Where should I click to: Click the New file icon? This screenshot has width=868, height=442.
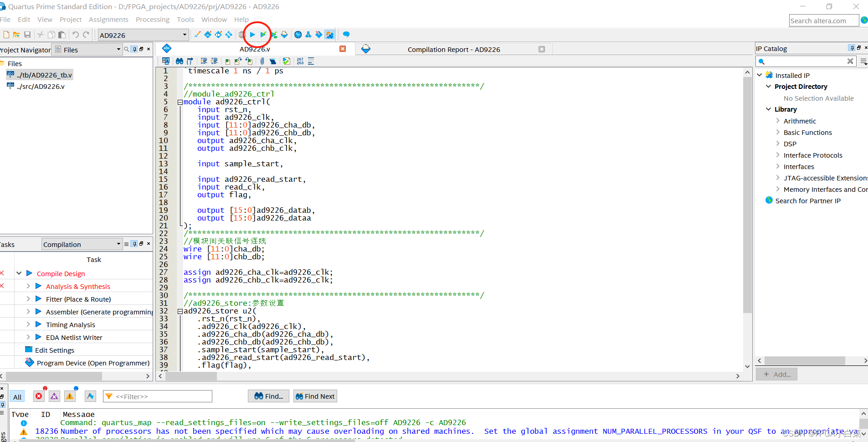point(6,35)
